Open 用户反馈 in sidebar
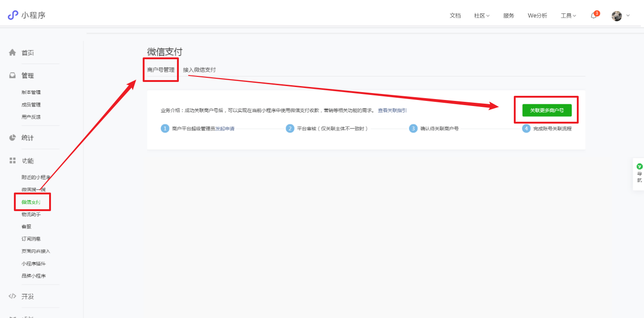The width and height of the screenshot is (644, 318). coord(31,117)
